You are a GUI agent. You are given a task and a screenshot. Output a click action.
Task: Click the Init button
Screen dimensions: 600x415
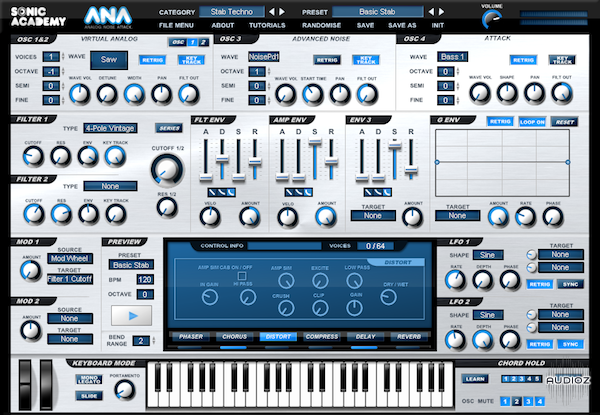(438, 25)
